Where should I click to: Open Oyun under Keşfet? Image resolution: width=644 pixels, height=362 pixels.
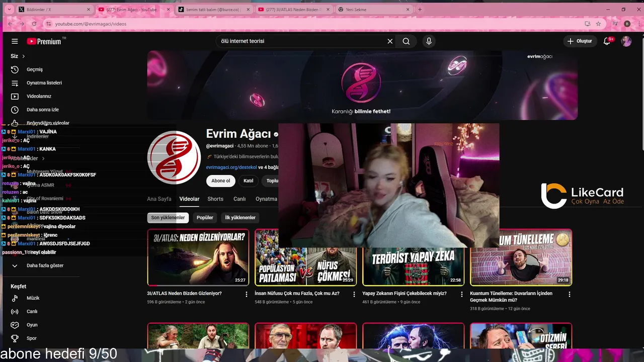pos(32,325)
